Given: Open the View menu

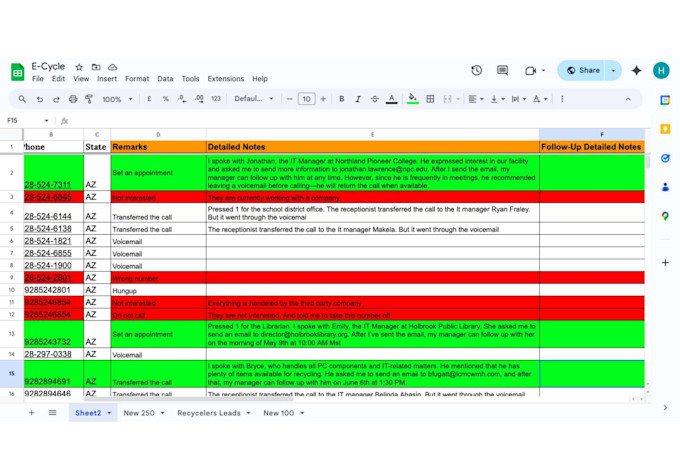Looking at the screenshot, I should pyautogui.click(x=81, y=79).
